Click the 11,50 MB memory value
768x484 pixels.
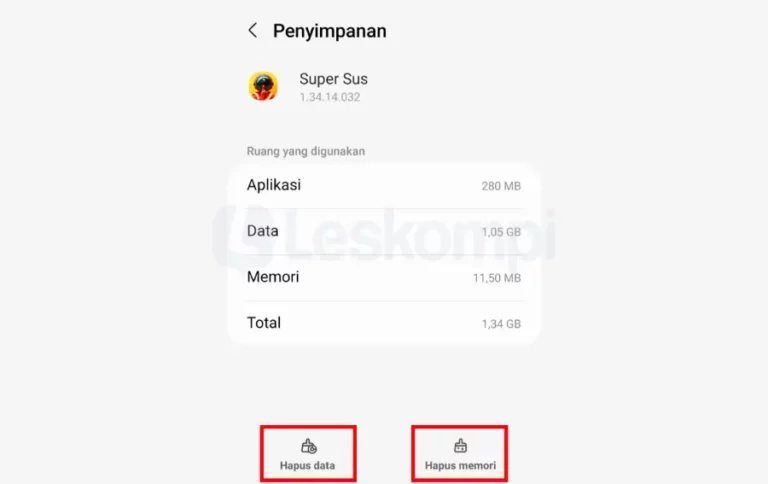[x=497, y=278]
